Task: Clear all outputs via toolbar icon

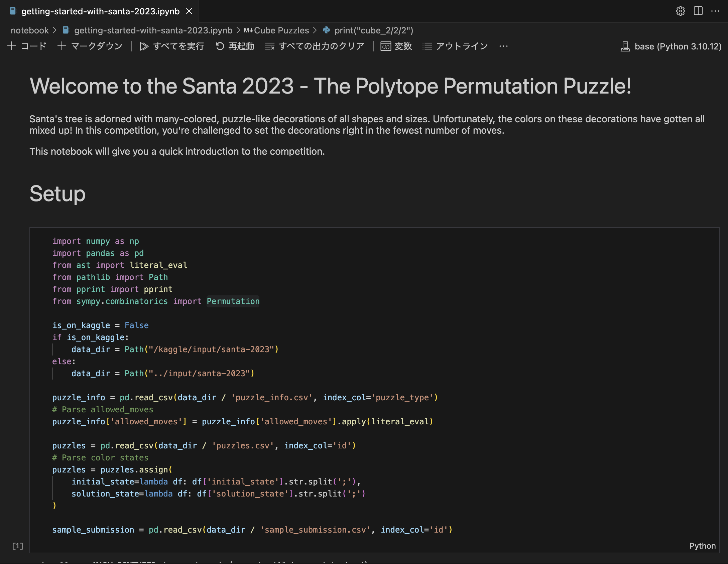Action: coord(314,46)
